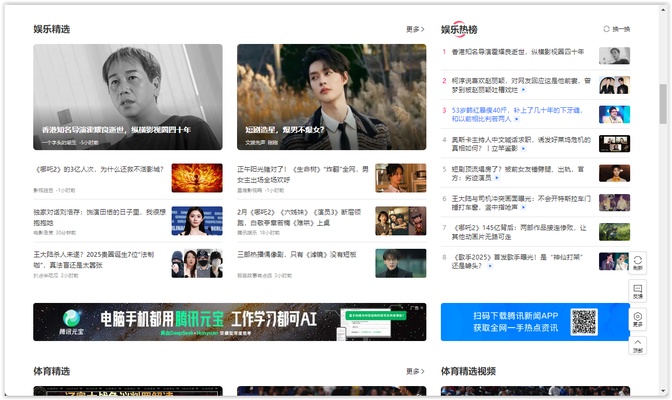This screenshot has height=400, width=672.
Task: Click the thumbnail beside 奥斯卡主持人 item
Action: pos(614,144)
